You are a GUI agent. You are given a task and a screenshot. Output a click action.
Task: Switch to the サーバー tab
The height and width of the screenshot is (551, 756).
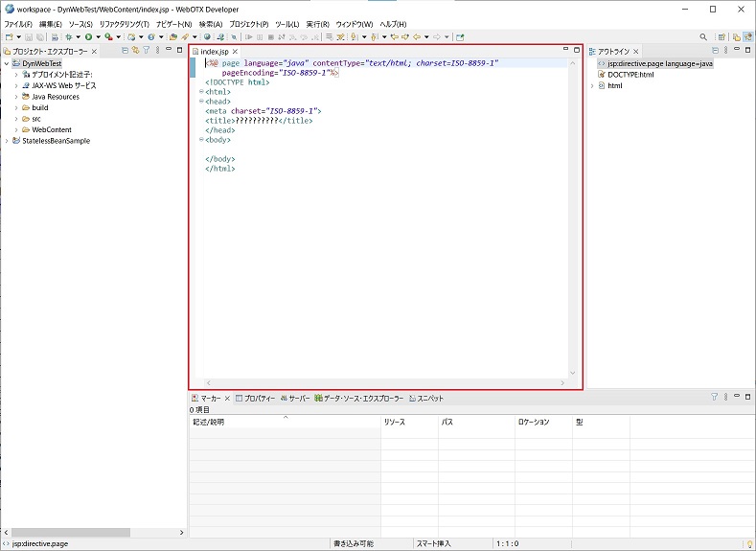click(x=294, y=398)
